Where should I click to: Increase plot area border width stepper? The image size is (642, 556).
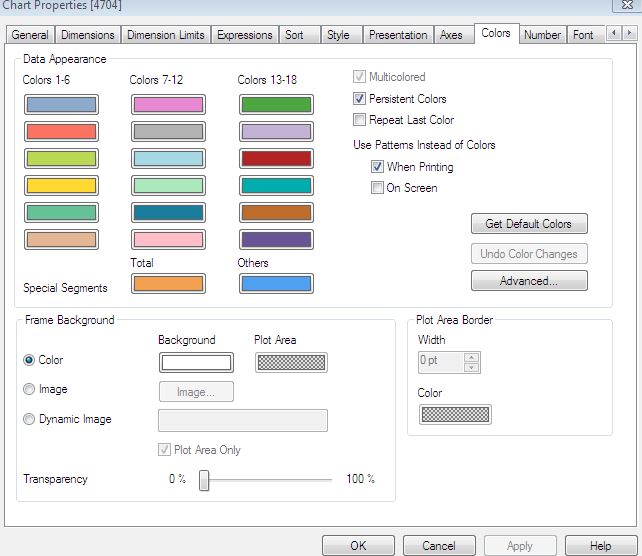pos(472,357)
